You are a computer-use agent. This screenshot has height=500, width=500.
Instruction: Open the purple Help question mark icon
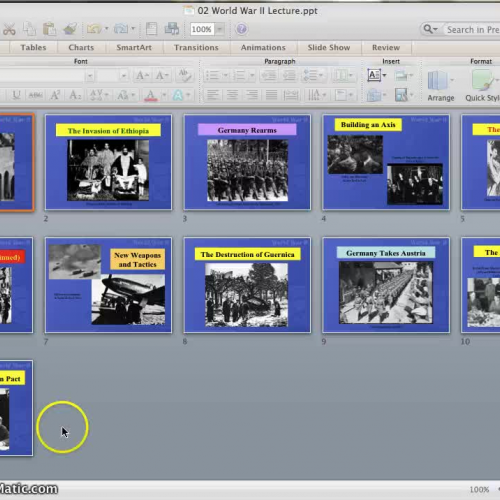(241, 29)
